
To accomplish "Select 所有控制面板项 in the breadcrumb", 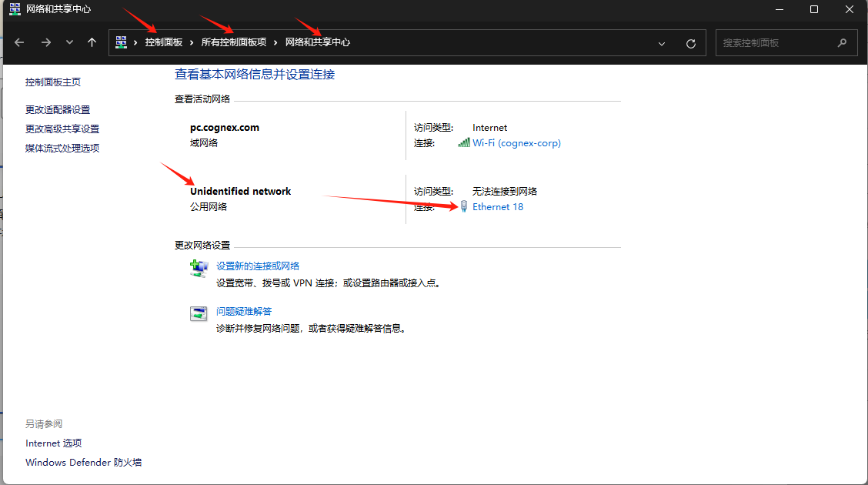I will (234, 42).
